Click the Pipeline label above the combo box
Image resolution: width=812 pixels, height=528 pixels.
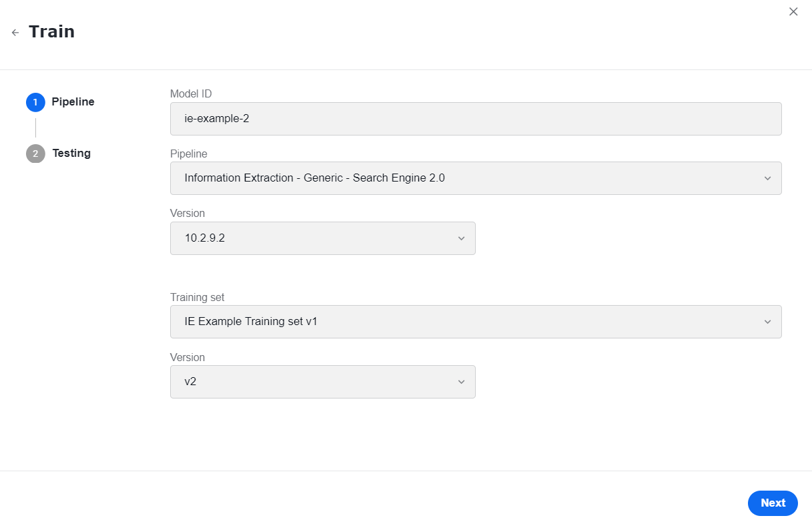point(189,154)
